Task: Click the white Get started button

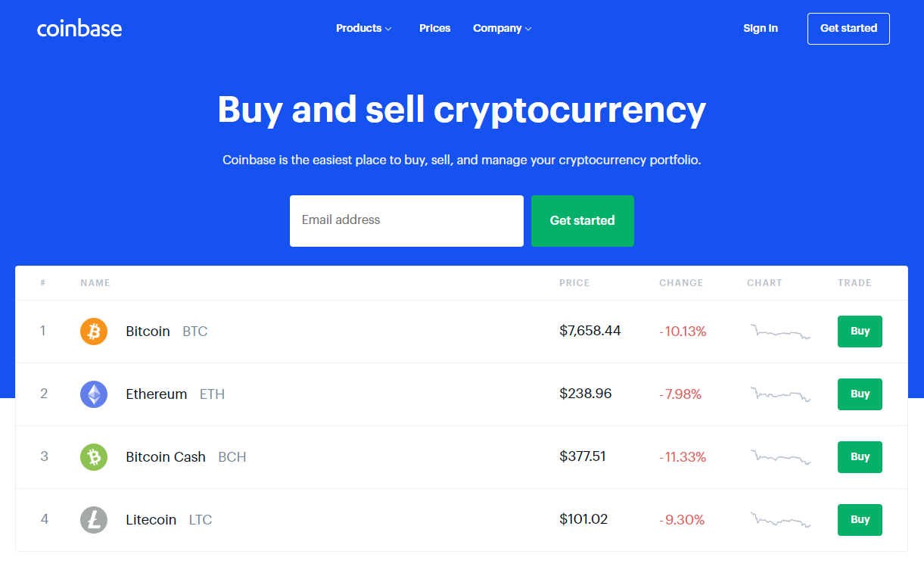Action: coord(848,28)
